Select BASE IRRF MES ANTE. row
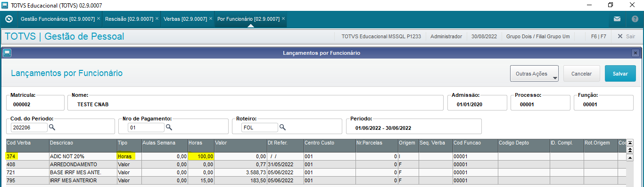Viewport: 644px width, 187px height. (x=316, y=172)
